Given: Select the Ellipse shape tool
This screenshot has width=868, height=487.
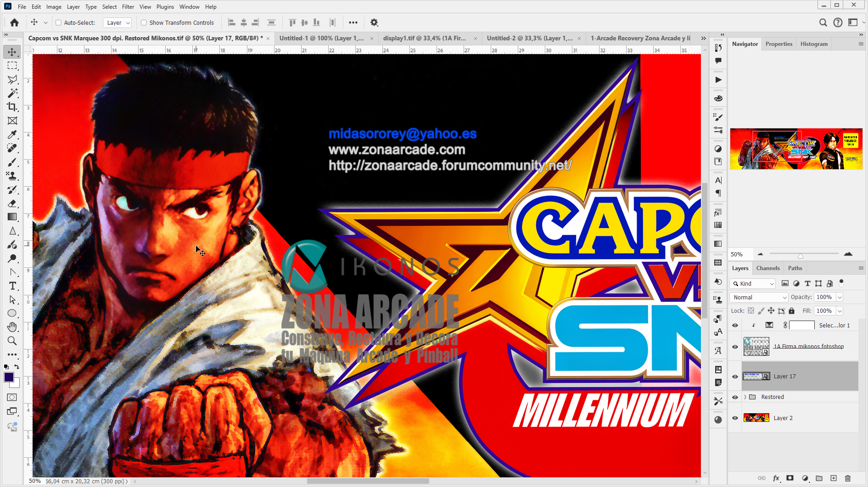Looking at the screenshot, I should [12, 313].
